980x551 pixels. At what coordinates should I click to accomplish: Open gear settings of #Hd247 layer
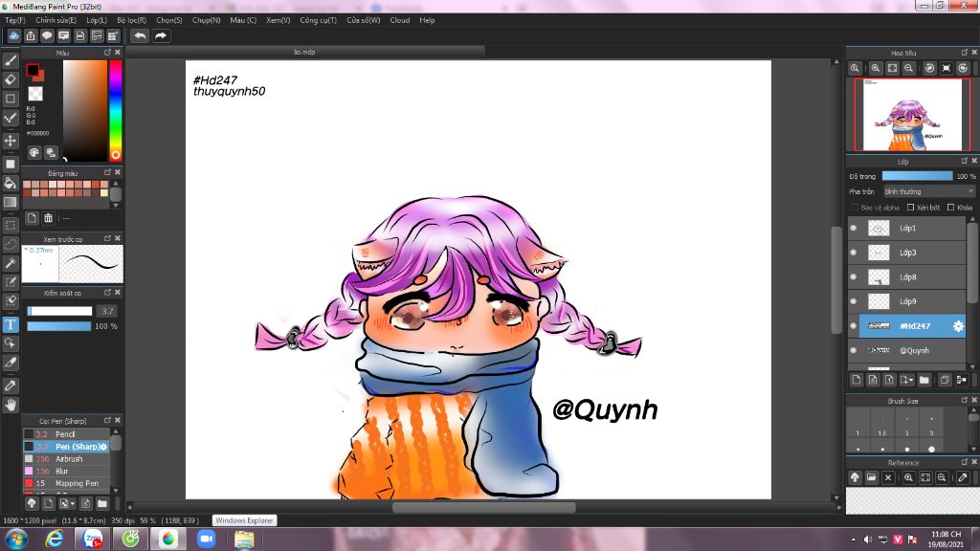point(957,326)
